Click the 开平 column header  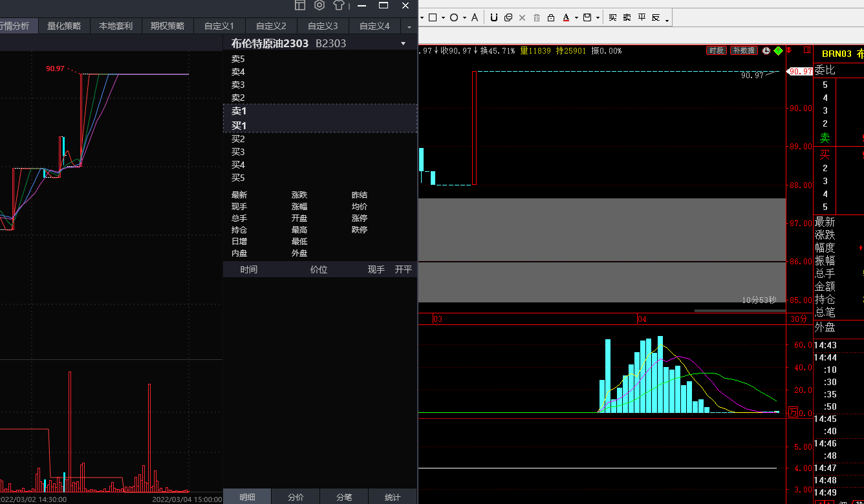[404, 269]
